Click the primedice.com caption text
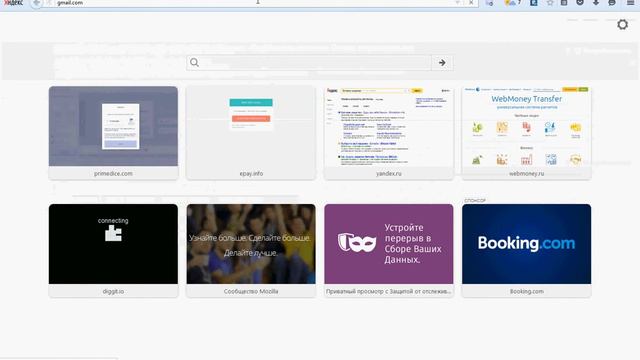This screenshot has width=640, height=360. (x=113, y=173)
